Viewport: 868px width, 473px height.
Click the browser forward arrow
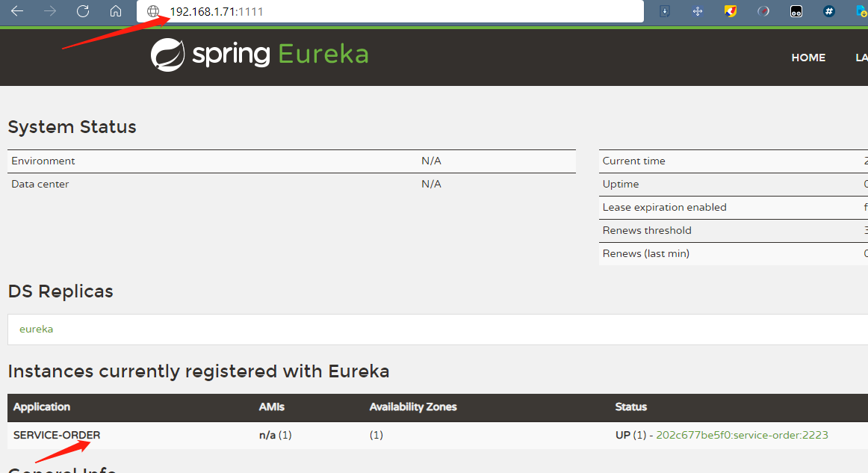[50, 11]
